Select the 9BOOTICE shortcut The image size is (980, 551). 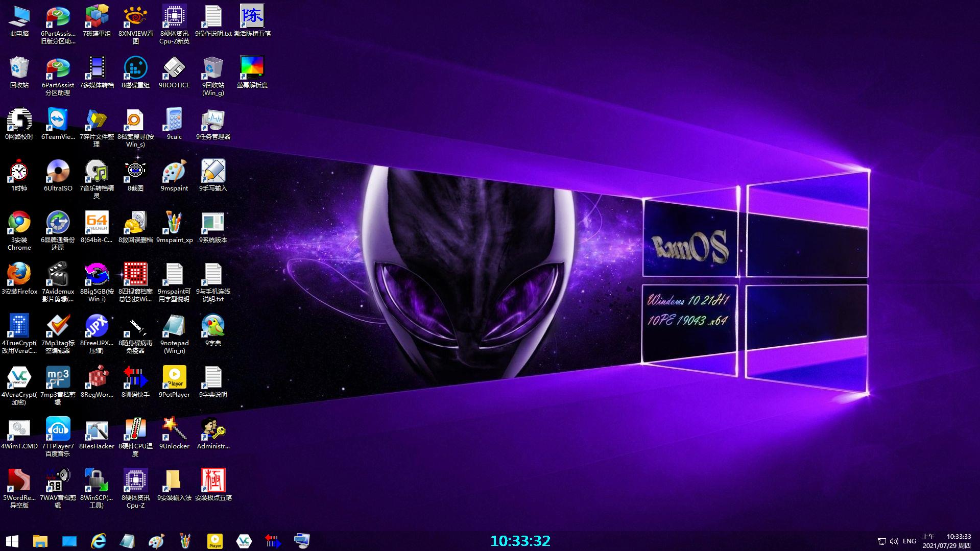point(175,73)
